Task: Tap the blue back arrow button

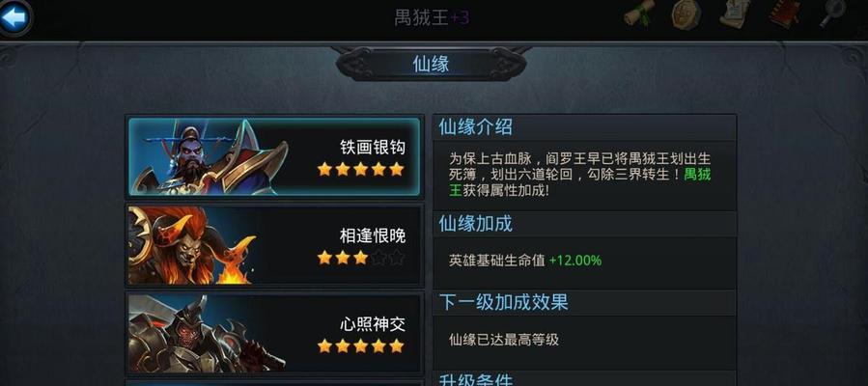Action: click(14, 17)
